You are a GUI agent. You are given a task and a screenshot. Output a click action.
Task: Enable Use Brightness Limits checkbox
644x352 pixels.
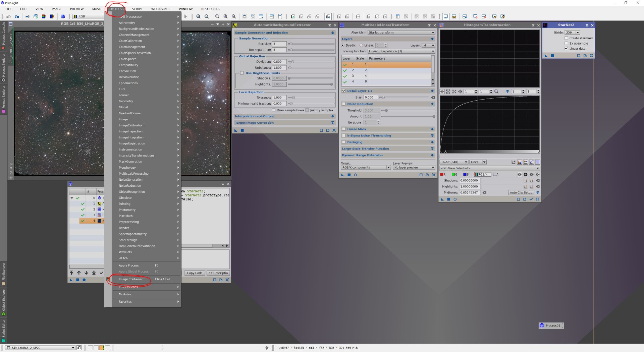[x=242, y=73]
